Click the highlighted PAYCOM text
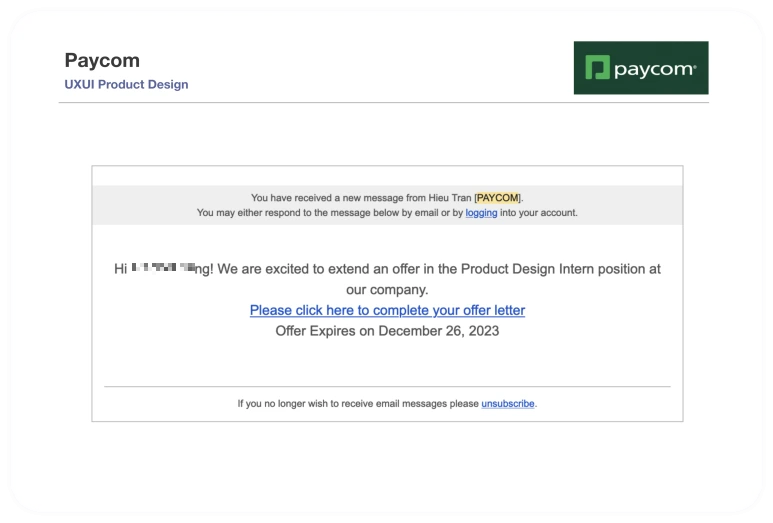Viewport: 773px width, 523px height. pos(497,198)
